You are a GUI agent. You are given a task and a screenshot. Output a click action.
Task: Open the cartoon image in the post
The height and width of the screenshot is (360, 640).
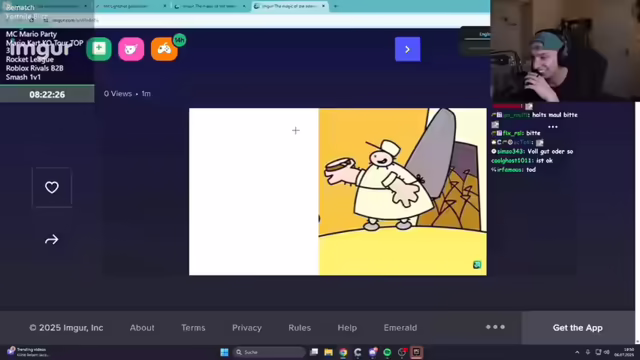(x=338, y=191)
